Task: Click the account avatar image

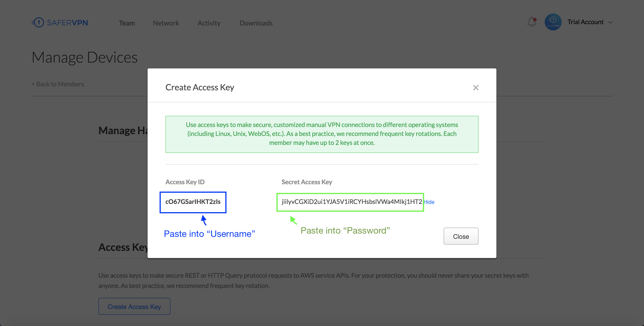Action: [x=553, y=22]
